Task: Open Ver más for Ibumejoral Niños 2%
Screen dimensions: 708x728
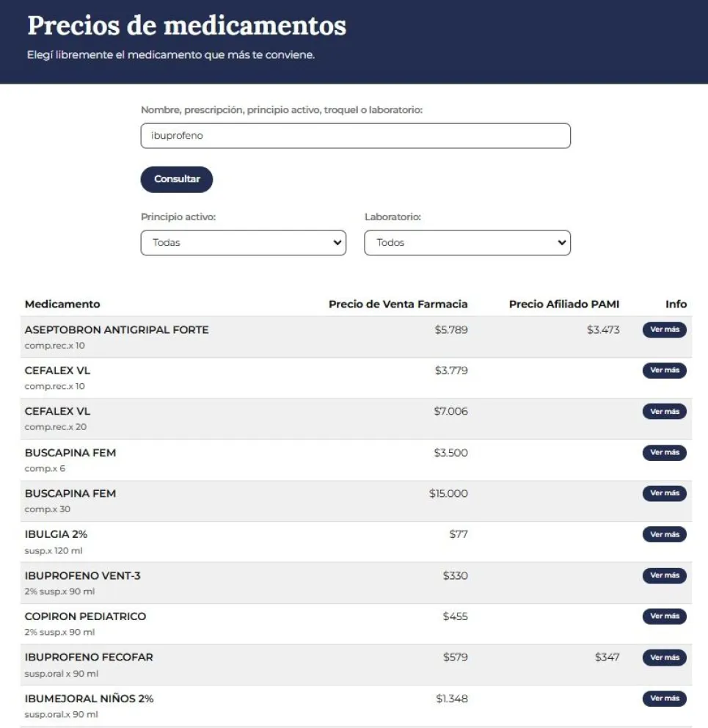Action: click(664, 698)
